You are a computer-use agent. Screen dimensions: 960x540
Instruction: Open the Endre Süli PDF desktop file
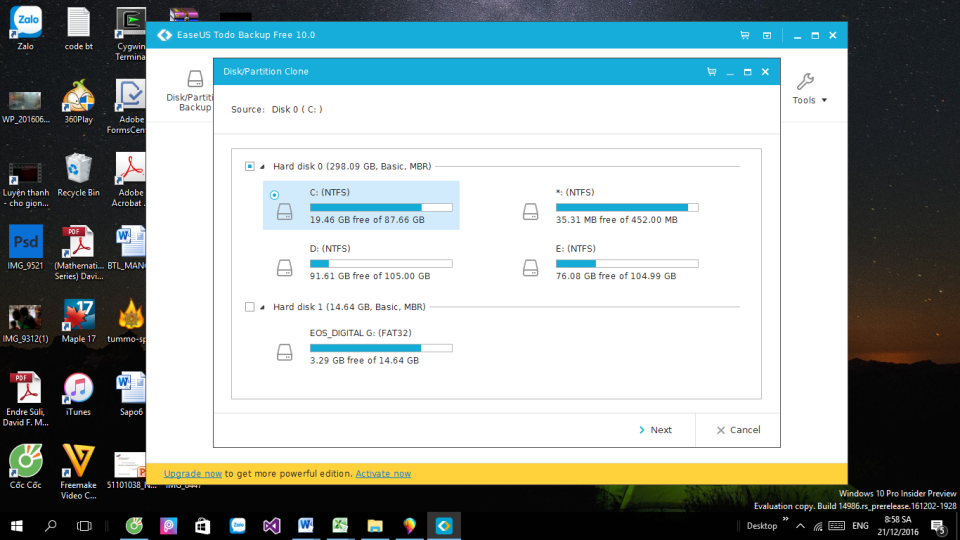[x=27, y=399]
